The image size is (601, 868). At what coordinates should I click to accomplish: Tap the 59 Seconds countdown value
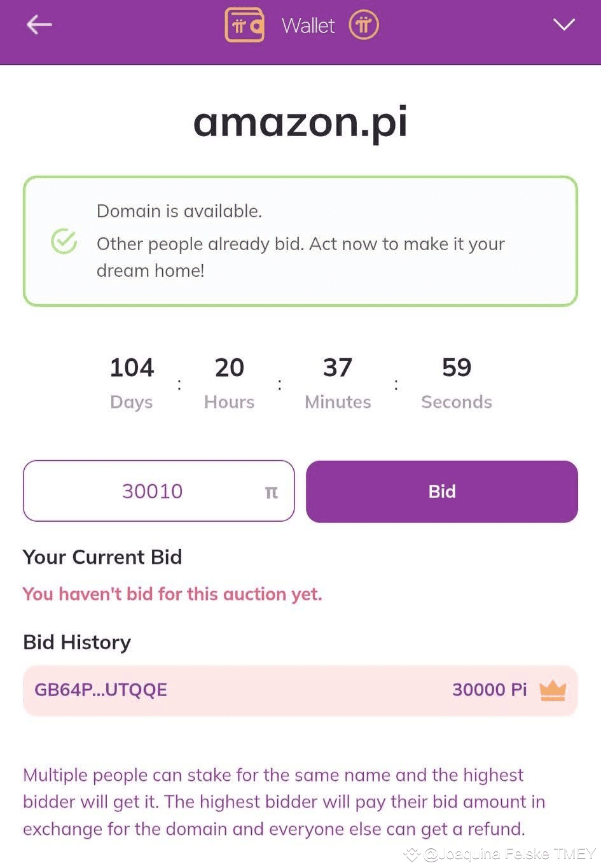(457, 368)
